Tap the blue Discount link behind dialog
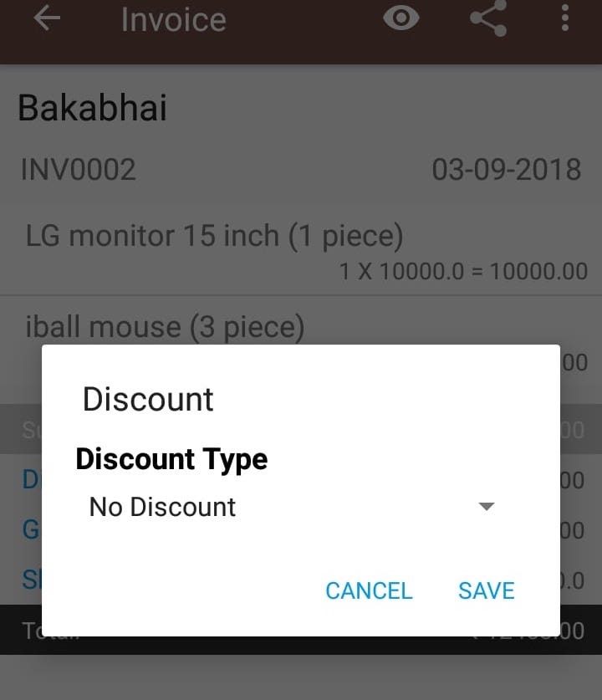The image size is (602, 700). [30, 480]
